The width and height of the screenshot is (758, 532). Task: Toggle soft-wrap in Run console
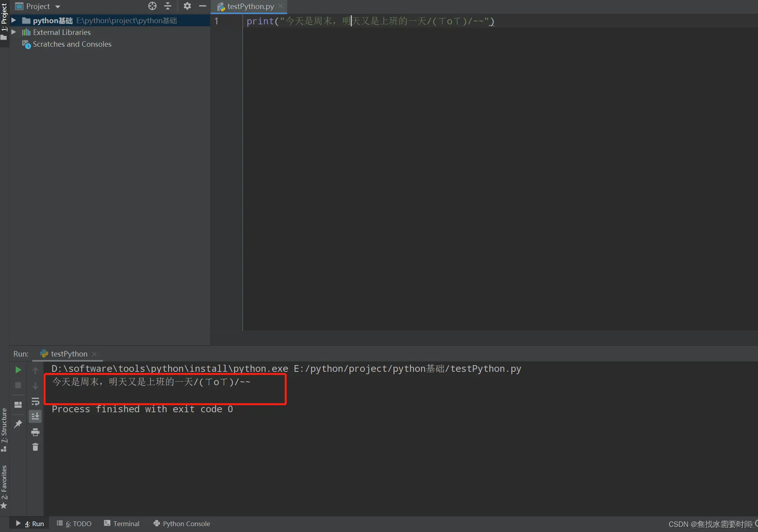35,402
